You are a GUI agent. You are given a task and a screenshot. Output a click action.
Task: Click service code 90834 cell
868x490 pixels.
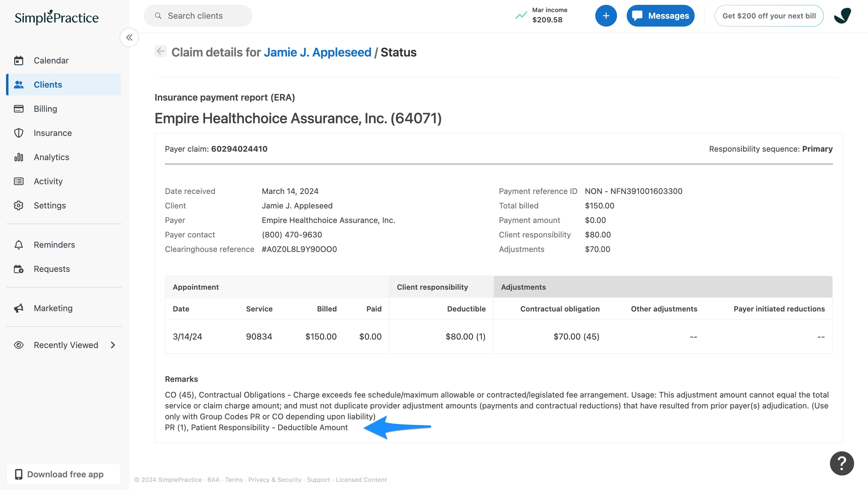(x=259, y=337)
